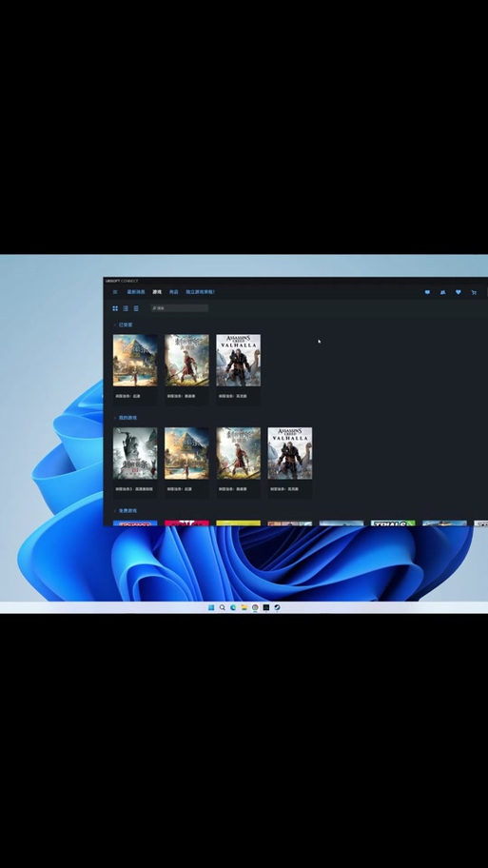Open the 最新消息 tab

tap(136, 292)
